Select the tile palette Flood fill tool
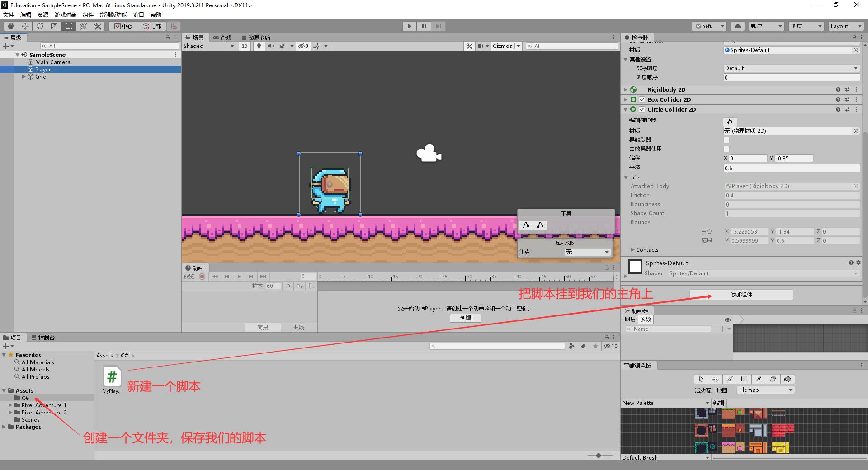Viewport: 868px width, 470px height. point(788,379)
